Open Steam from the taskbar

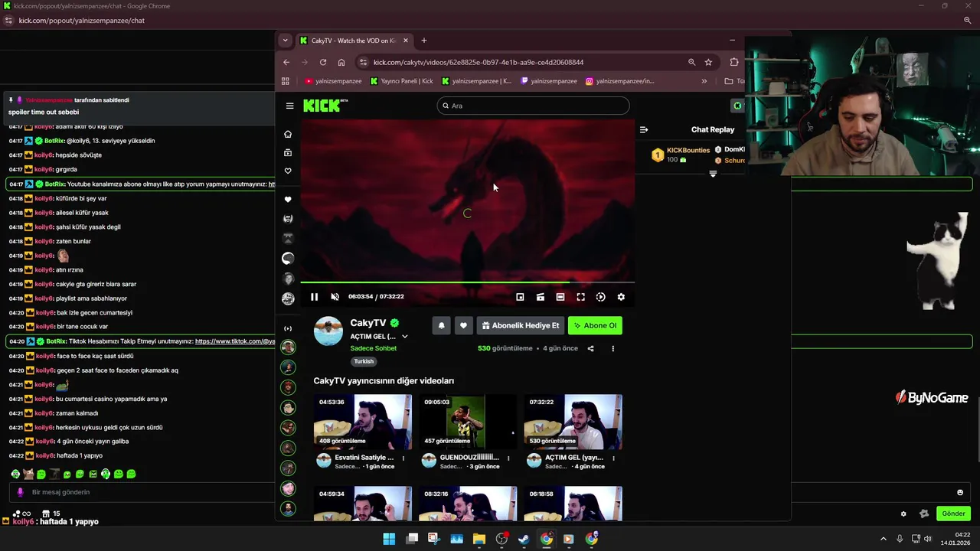pyautogui.click(x=524, y=539)
